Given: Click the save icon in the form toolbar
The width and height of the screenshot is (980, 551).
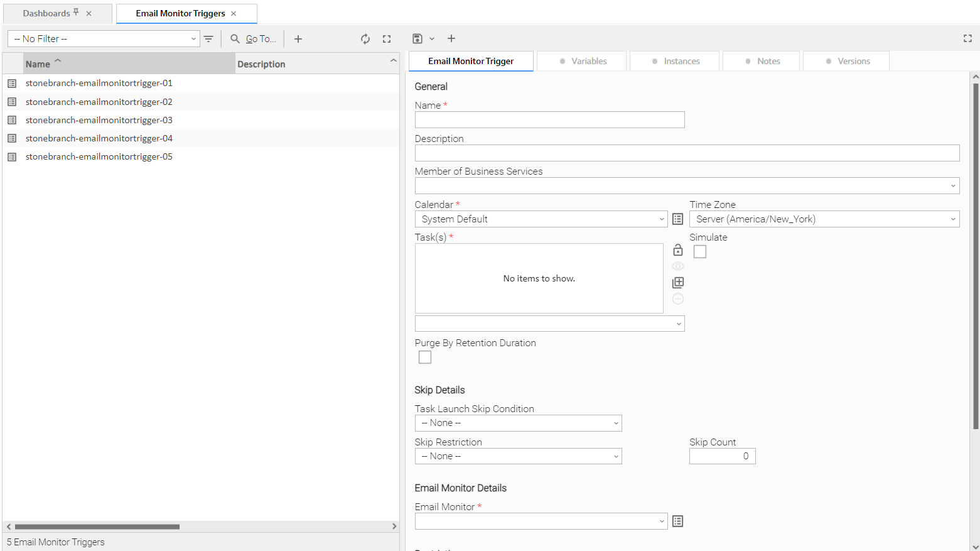Looking at the screenshot, I should coord(417,39).
